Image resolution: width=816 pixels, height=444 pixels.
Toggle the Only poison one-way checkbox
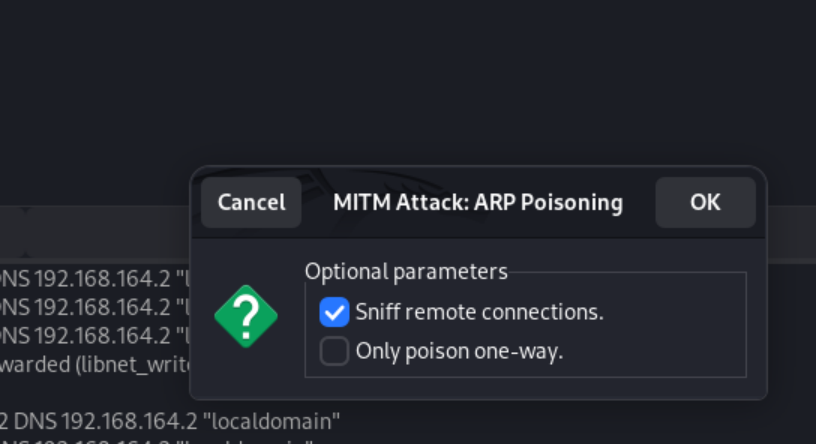334,351
